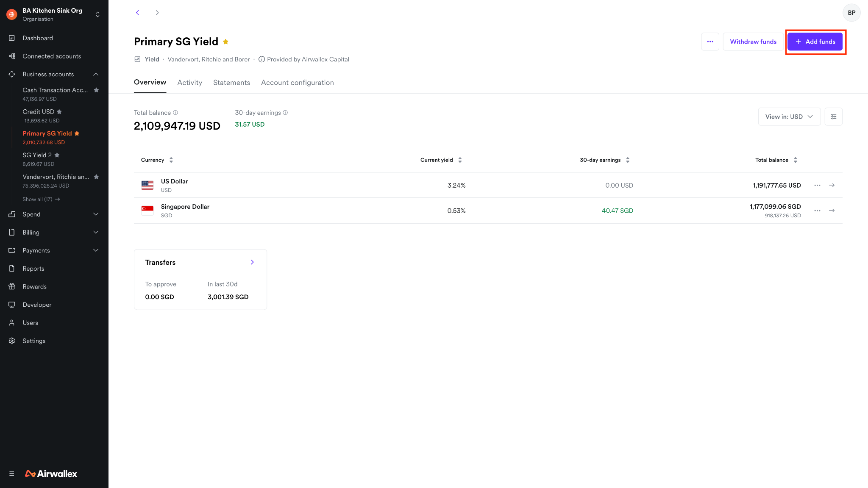Open the more options menu beside Withdraw funds
This screenshot has width=868, height=488.
click(x=710, y=42)
